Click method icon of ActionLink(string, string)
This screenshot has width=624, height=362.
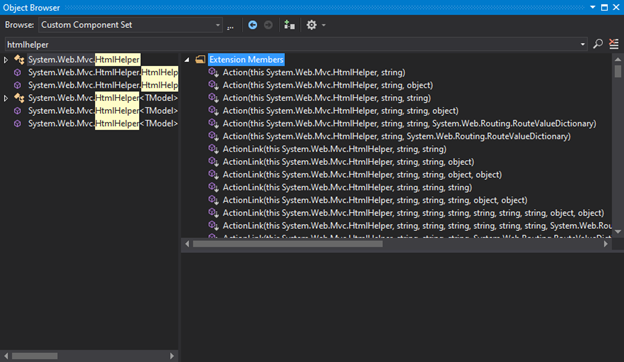pyautogui.click(x=213, y=149)
